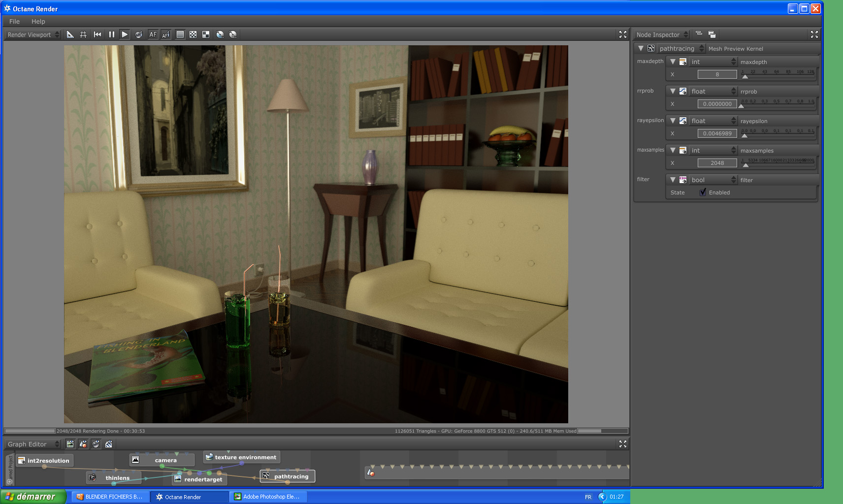Collapse the pathtracing kernel section
The height and width of the screenshot is (504, 843).
point(641,48)
